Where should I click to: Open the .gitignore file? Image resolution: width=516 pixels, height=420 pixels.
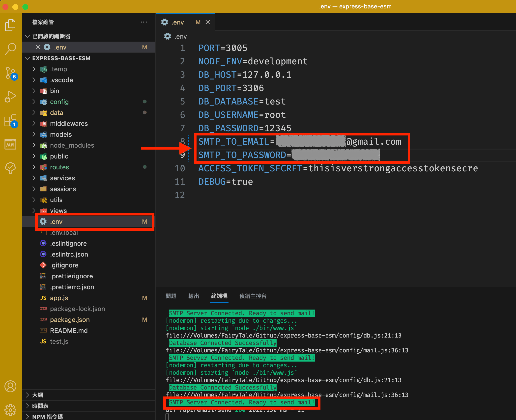(x=89, y=265)
